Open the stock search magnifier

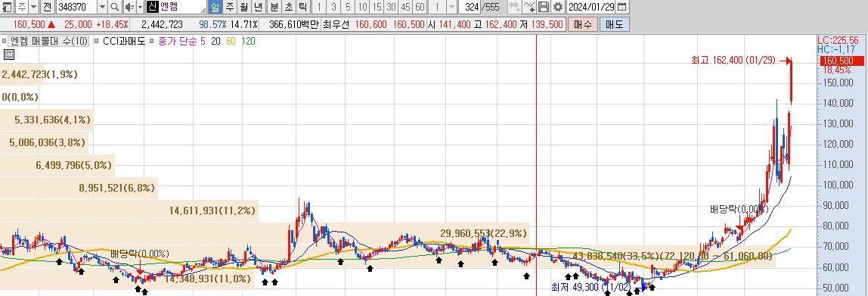115,7
